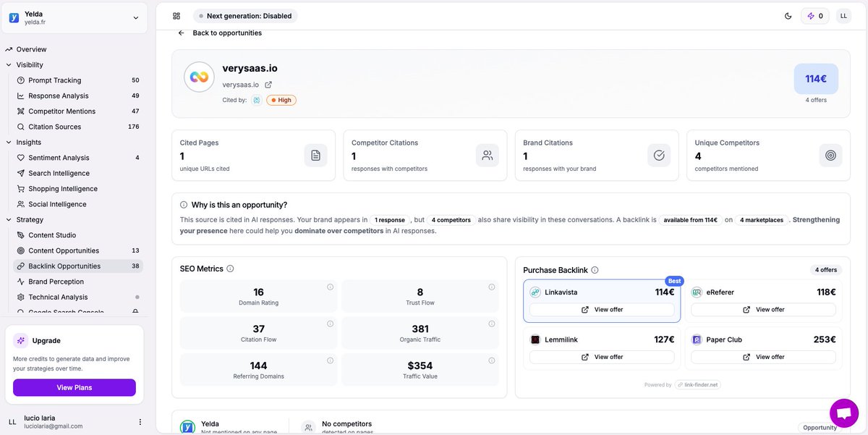Click the Citation Flow info icon

click(330, 324)
